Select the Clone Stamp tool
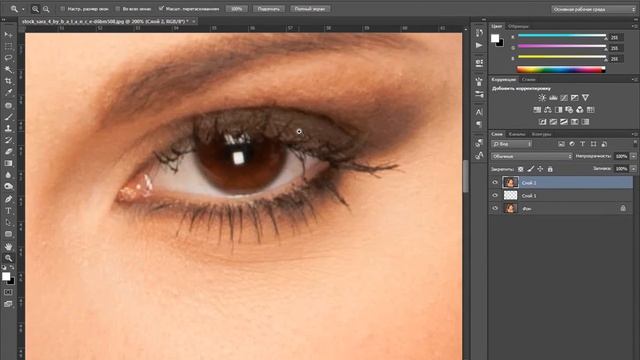The image size is (640, 360). pyautogui.click(x=8, y=128)
